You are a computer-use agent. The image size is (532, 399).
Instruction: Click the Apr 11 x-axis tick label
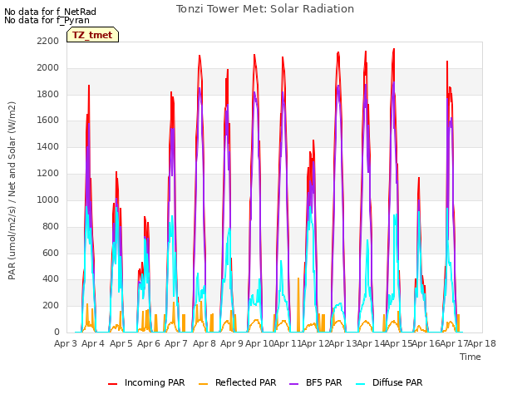coord(288,343)
